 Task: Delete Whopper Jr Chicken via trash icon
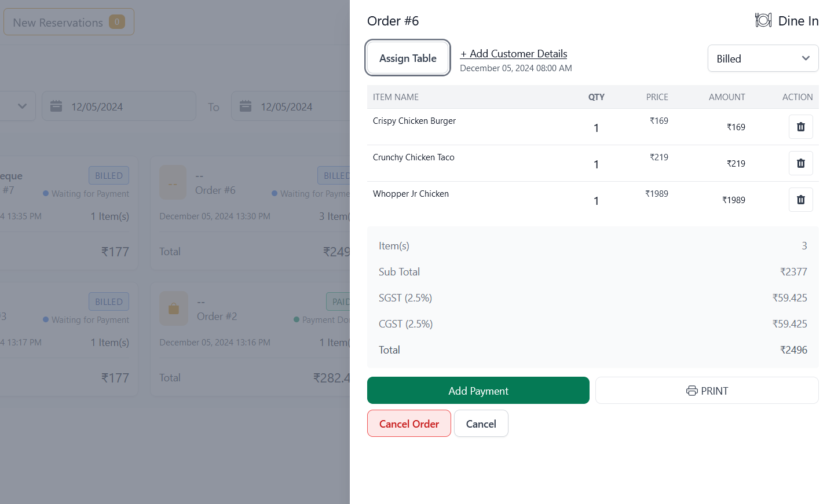[800, 199]
